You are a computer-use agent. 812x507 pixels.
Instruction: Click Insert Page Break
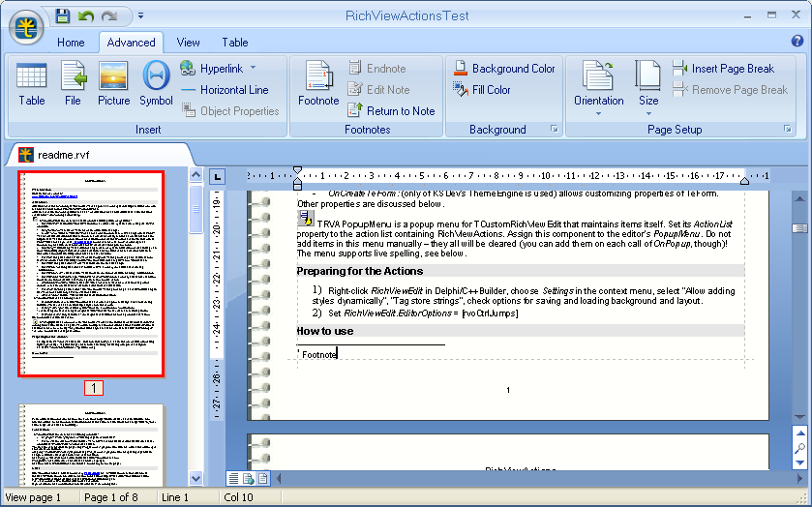[723, 69]
